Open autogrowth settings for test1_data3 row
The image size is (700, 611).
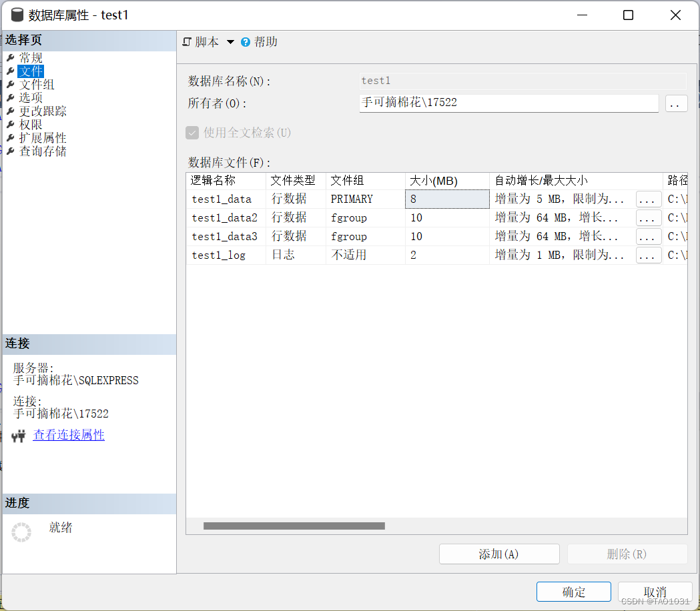coord(648,237)
